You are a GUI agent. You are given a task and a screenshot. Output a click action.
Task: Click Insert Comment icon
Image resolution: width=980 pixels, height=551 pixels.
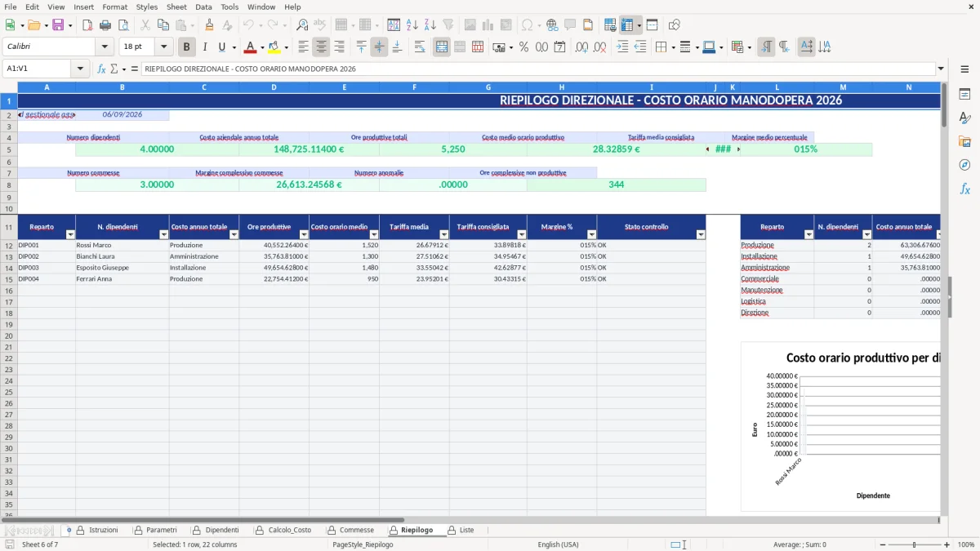[x=570, y=25]
